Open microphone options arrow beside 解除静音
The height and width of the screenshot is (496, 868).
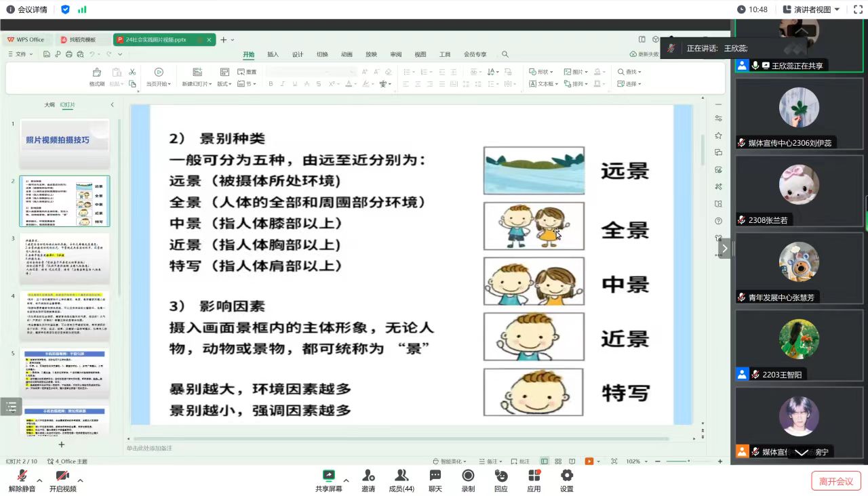39,480
